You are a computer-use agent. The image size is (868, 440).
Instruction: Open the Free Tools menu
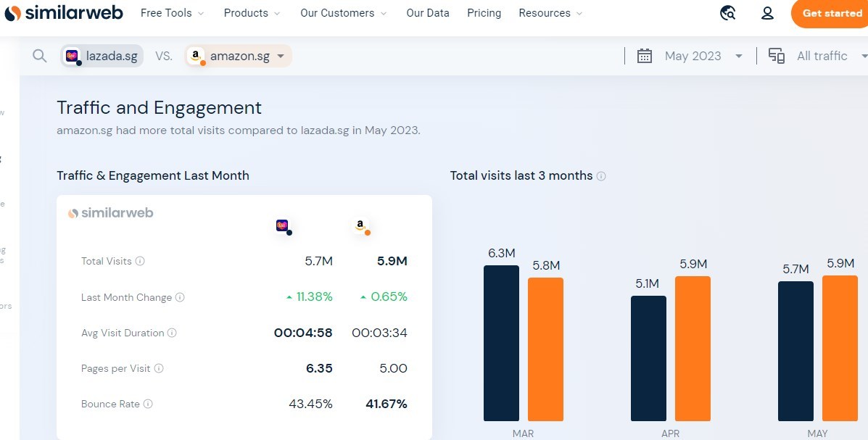tap(172, 13)
